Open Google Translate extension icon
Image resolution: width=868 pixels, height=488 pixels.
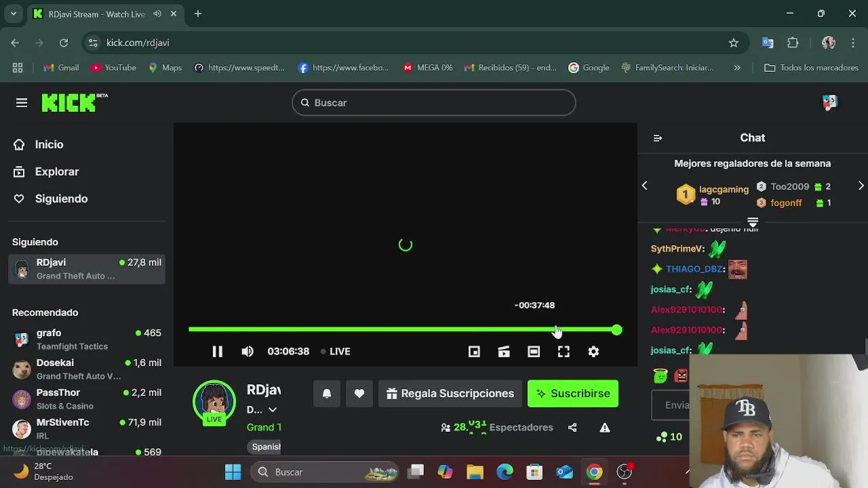click(768, 43)
